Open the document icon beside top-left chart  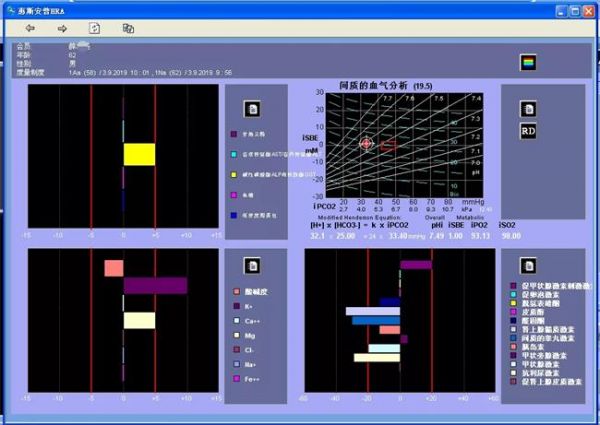[x=254, y=108]
